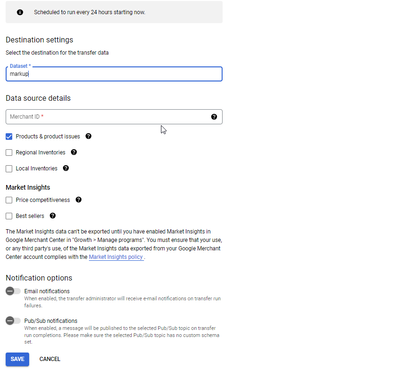Viewport: 400px width, 370px height.
Task: Open Regional Inventories help icon
Action: pyautogui.click(x=74, y=152)
